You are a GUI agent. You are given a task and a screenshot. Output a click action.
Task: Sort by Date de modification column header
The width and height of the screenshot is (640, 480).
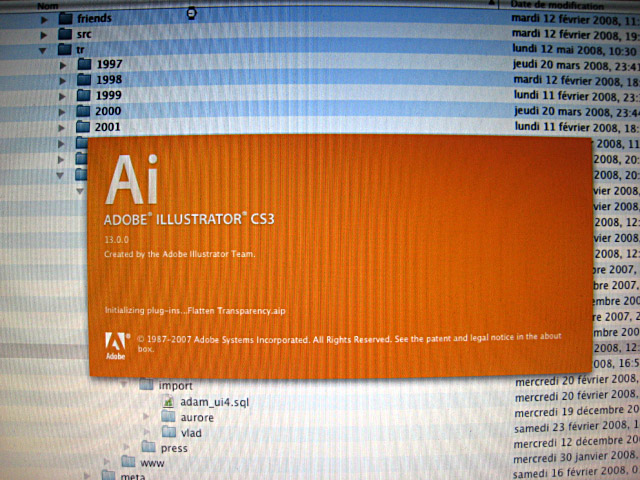[557, 5]
